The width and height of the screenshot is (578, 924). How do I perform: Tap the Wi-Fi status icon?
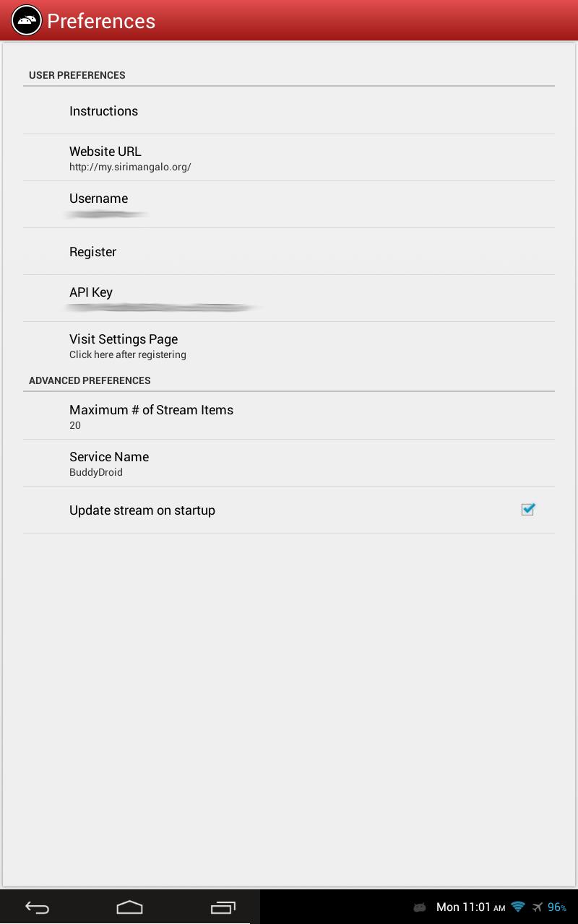point(518,907)
